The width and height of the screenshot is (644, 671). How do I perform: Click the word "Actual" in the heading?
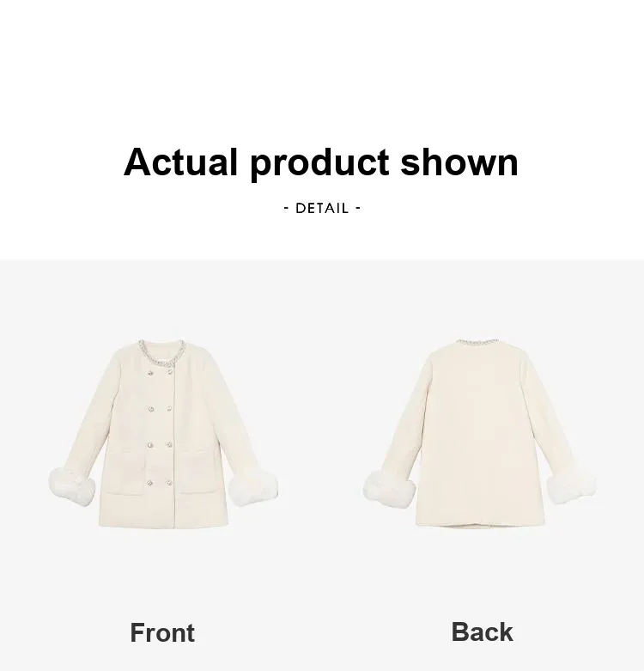[x=180, y=162]
